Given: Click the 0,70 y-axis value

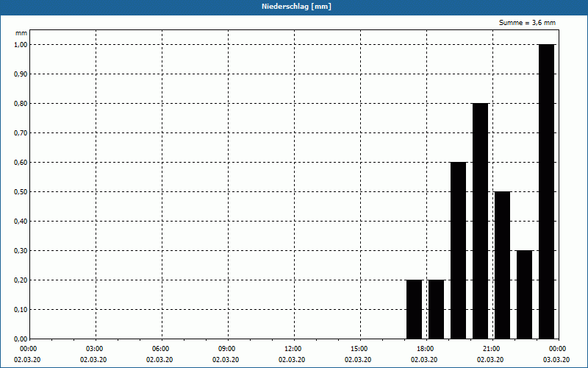Looking at the screenshot, I should [x=21, y=133].
